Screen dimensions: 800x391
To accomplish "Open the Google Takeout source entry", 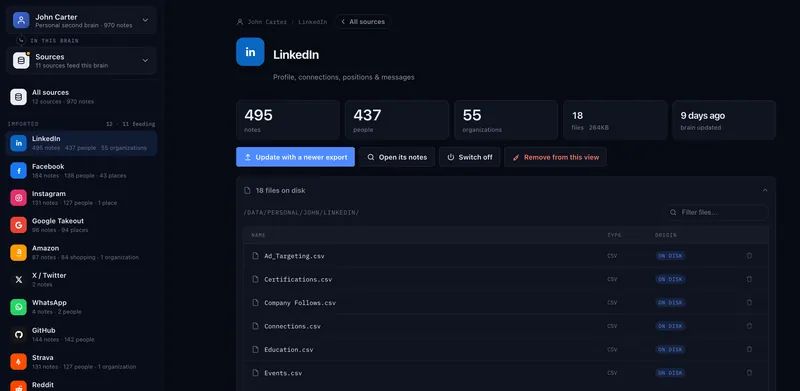I will pyautogui.click(x=82, y=225).
